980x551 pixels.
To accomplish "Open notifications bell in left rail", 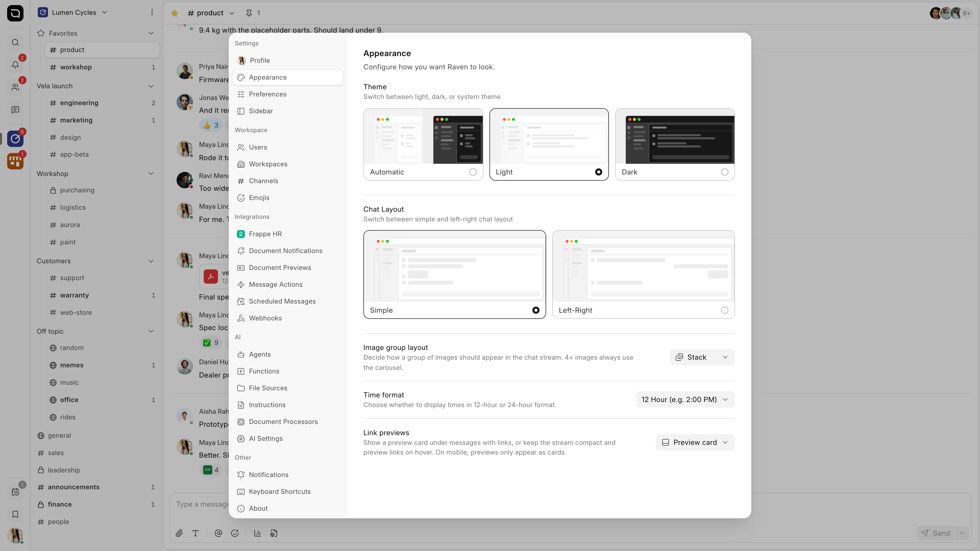I will pos(15,65).
